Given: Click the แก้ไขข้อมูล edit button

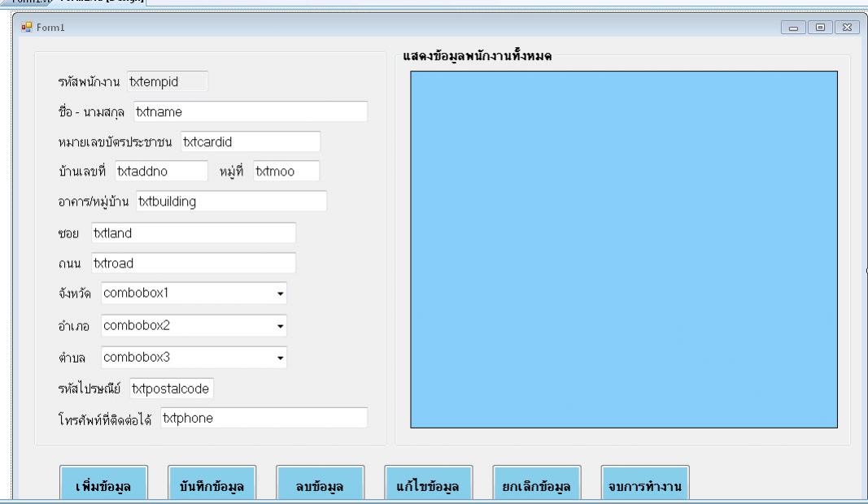Looking at the screenshot, I should (x=428, y=484).
